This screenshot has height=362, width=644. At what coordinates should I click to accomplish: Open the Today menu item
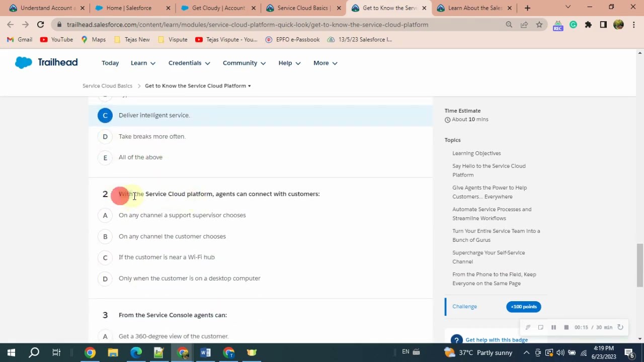110,63
